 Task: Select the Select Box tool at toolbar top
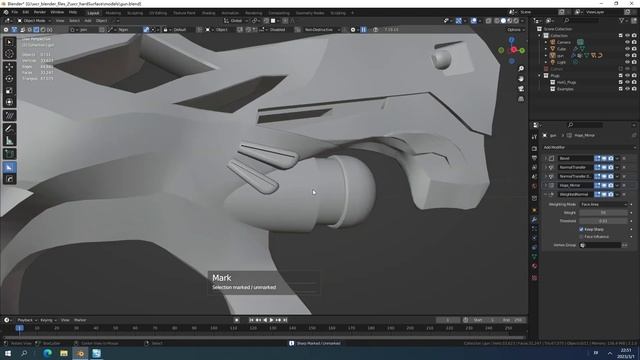point(9,42)
